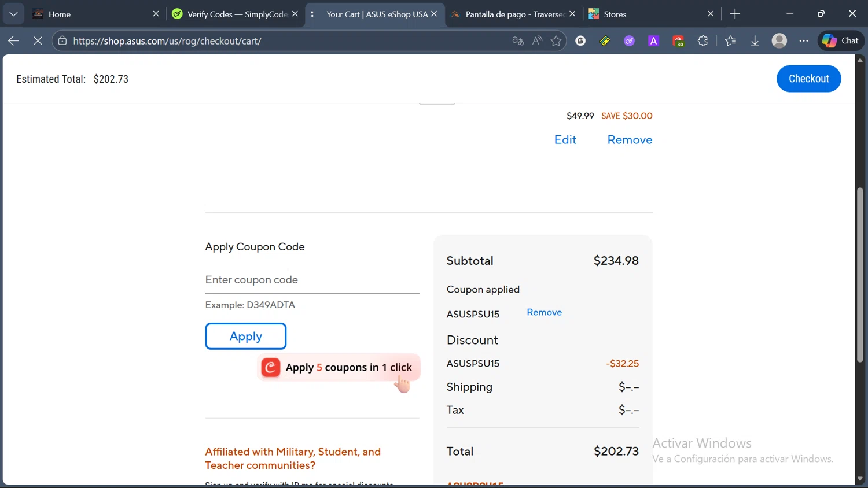Close the Verify Codes tab

pyautogui.click(x=295, y=14)
